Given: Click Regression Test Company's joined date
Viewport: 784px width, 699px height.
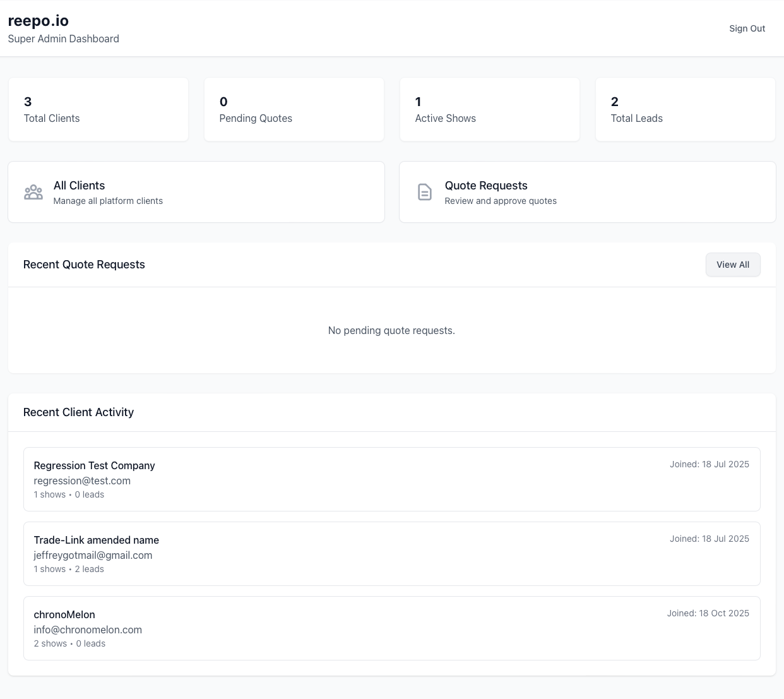Looking at the screenshot, I should click(x=710, y=464).
